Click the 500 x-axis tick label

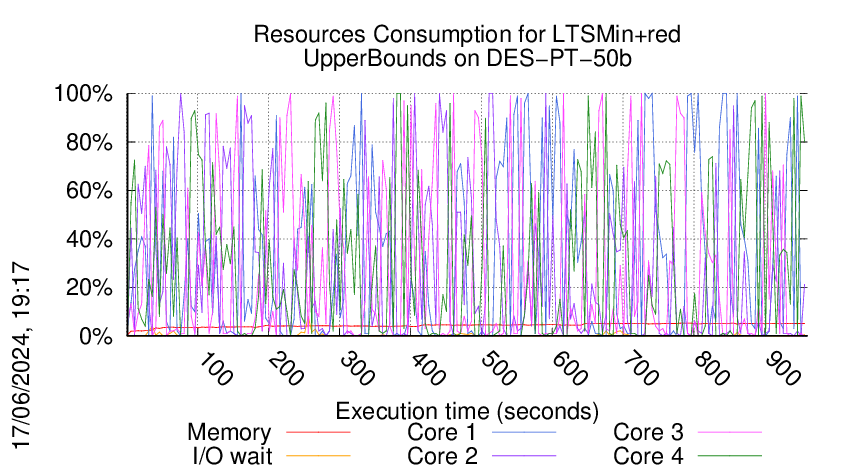[499, 369]
